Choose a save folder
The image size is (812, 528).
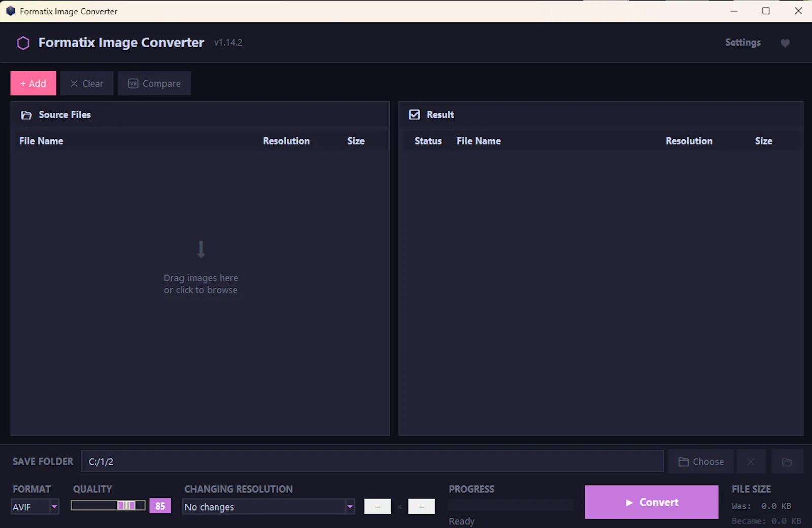pos(701,461)
